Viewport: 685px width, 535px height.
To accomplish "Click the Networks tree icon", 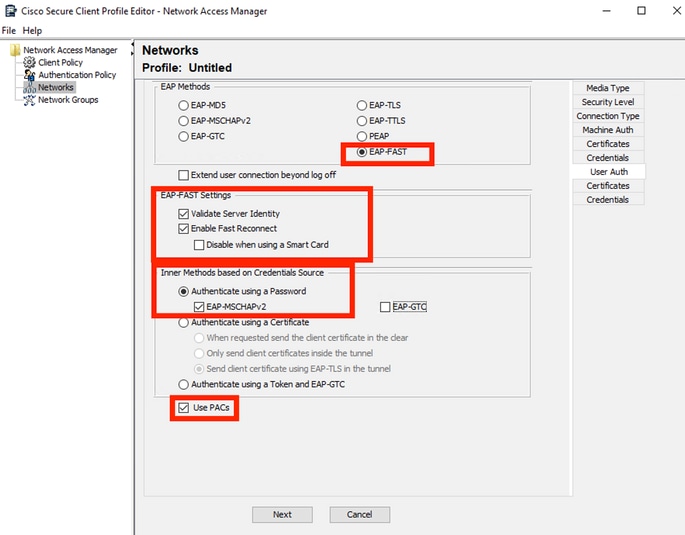I will [x=29, y=87].
